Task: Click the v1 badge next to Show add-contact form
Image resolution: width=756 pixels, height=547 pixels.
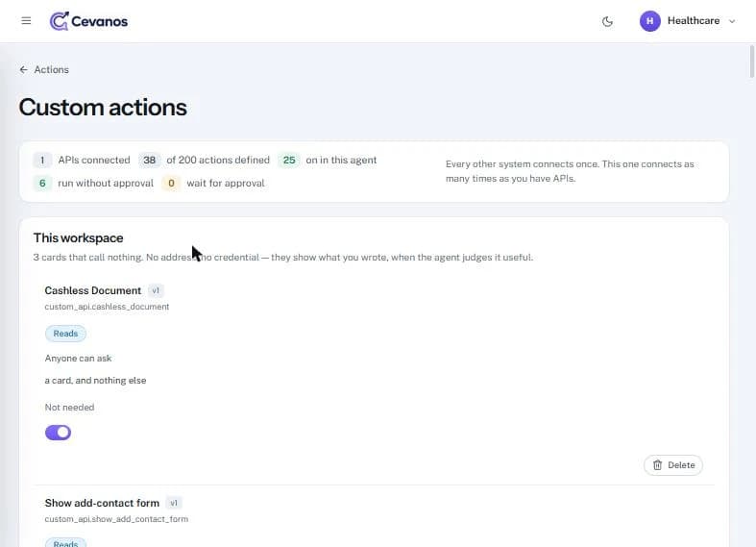Action: (x=174, y=503)
